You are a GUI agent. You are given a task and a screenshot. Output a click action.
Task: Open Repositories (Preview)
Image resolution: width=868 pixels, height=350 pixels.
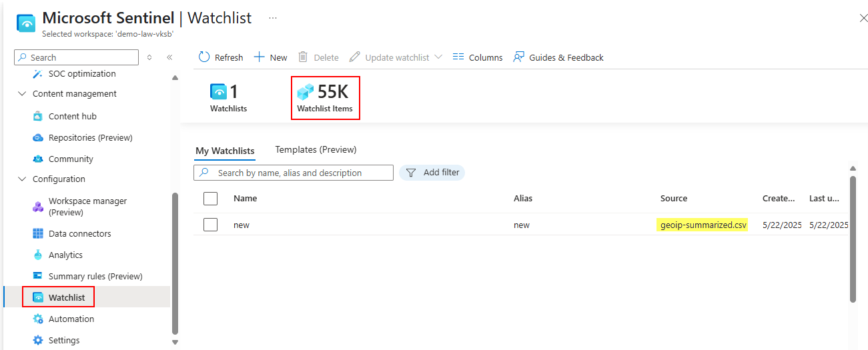pyautogui.click(x=91, y=137)
